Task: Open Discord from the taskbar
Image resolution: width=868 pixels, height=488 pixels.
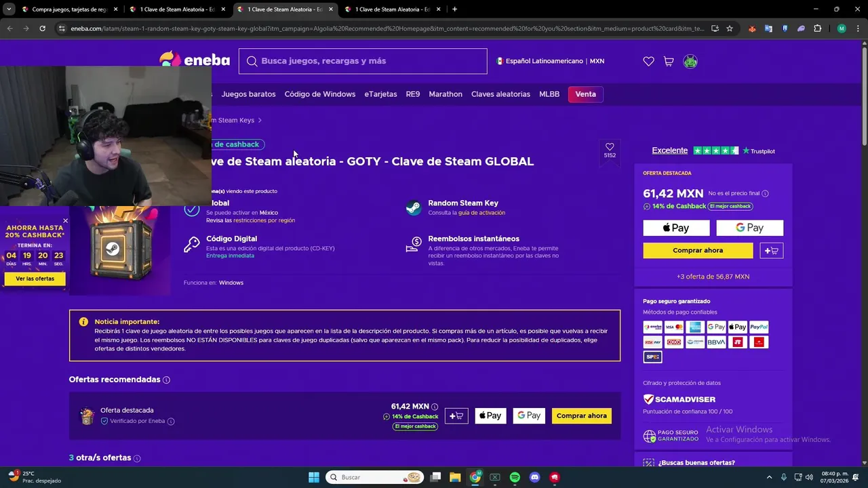Action: [534, 477]
